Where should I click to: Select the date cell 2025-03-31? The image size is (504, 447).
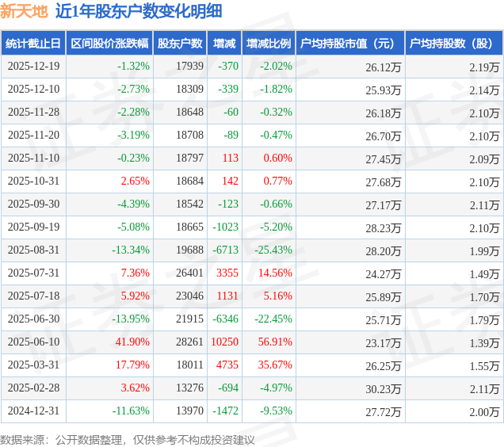click(x=34, y=365)
